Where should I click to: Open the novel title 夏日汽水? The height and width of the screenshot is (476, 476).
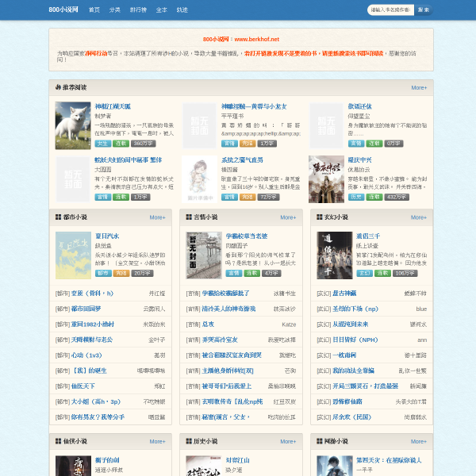click(x=107, y=236)
